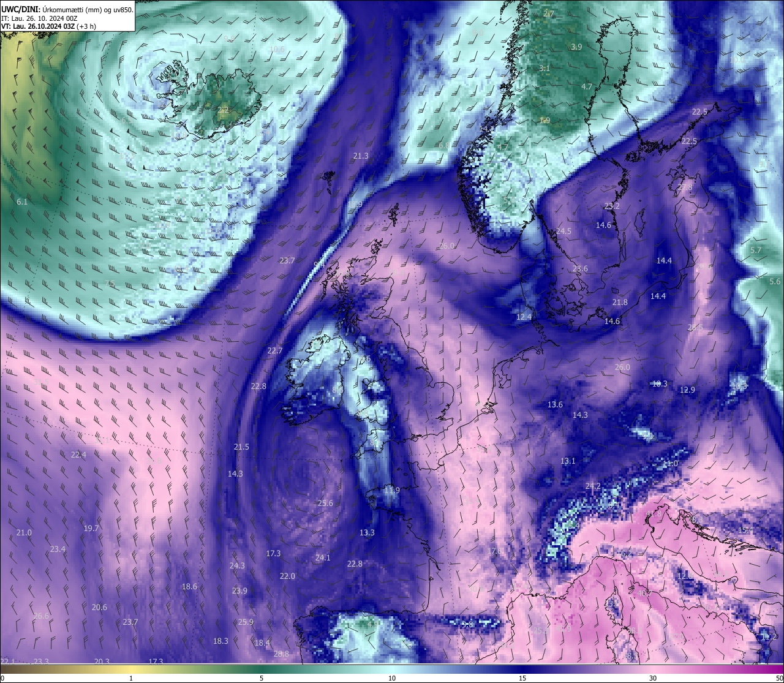Click the 1.9 value over southern Norway
This screenshot has height=683, width=784.
pos(545,120)
